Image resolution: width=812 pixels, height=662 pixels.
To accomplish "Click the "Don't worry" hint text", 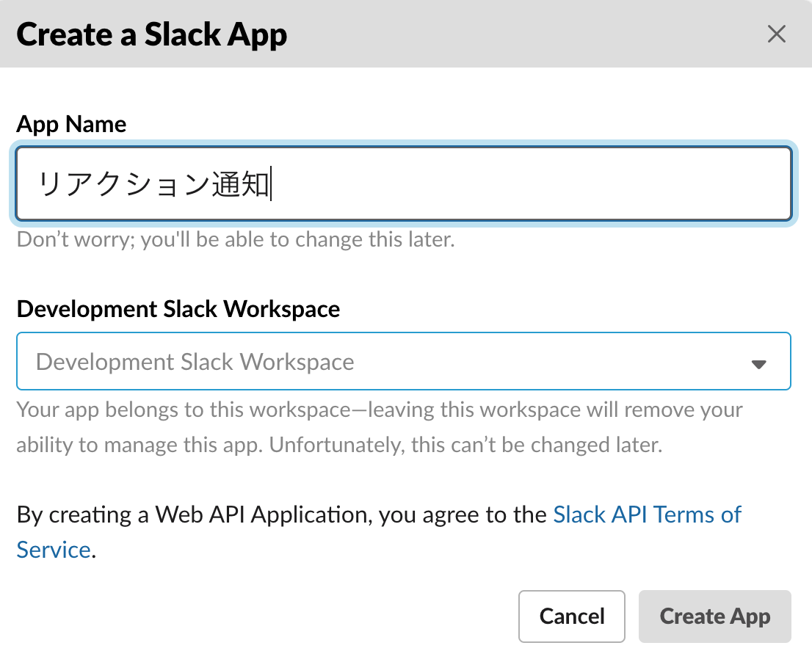I will 236,240.
